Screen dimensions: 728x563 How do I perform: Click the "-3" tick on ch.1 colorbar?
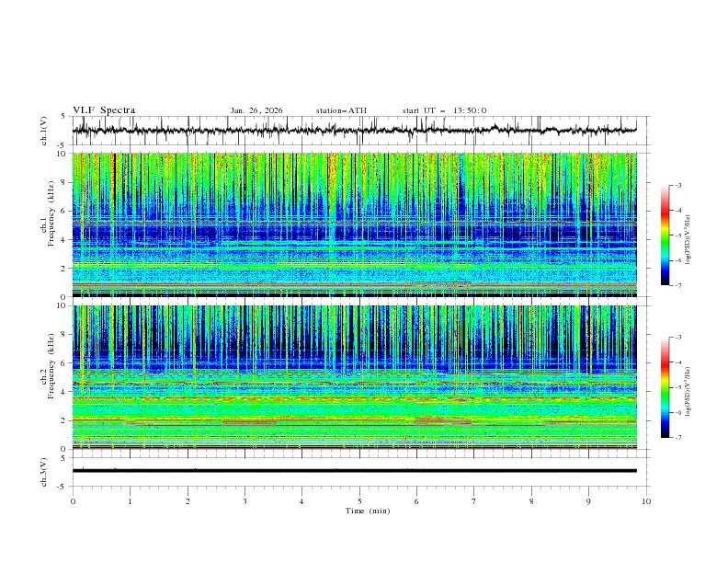point(678,185)
